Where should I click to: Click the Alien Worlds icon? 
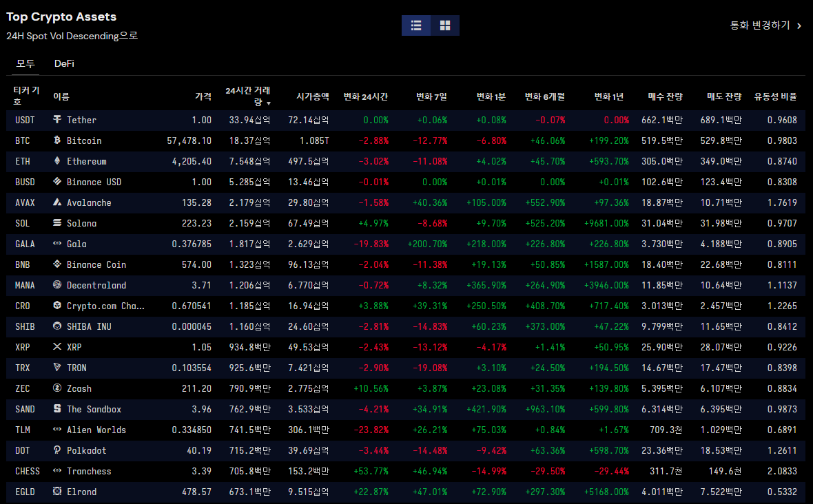(57, 430)
